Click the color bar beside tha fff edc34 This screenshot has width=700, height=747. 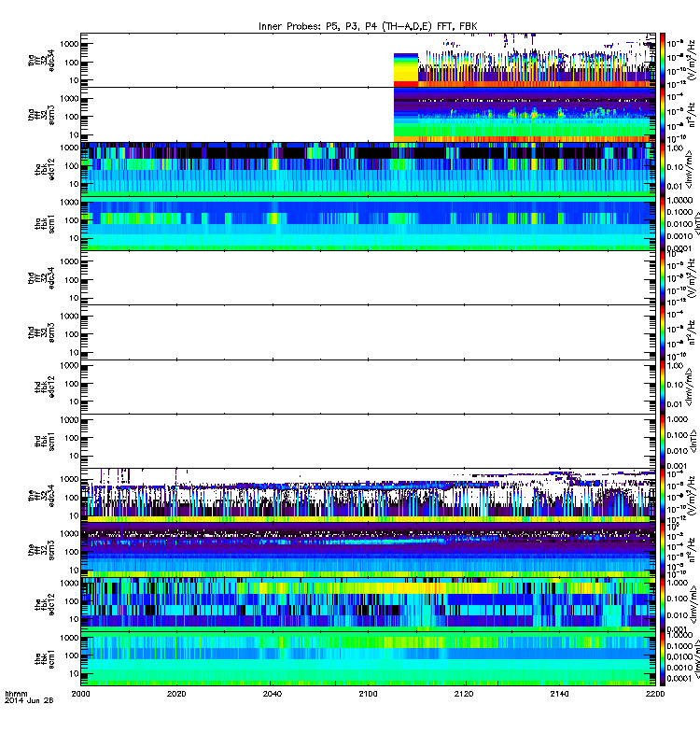pyautogui.click(x=663, y=61)
